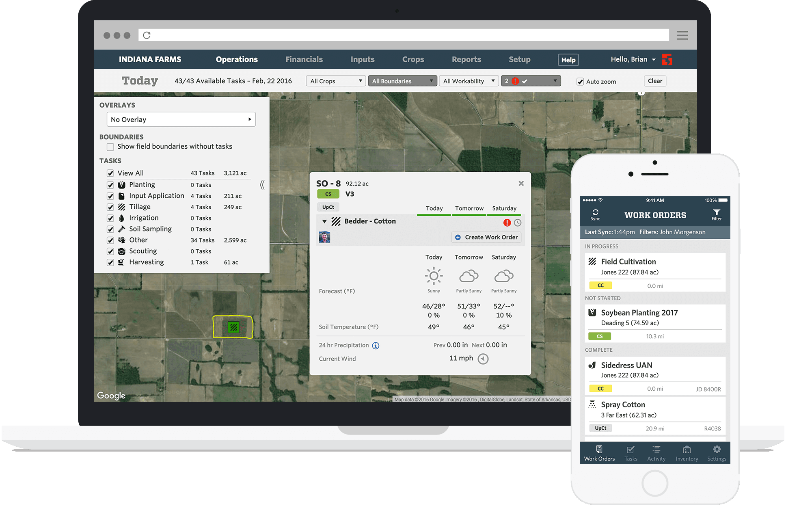Click the green tillage field marker
The image size is (786, 532).
tap(233, 327)
